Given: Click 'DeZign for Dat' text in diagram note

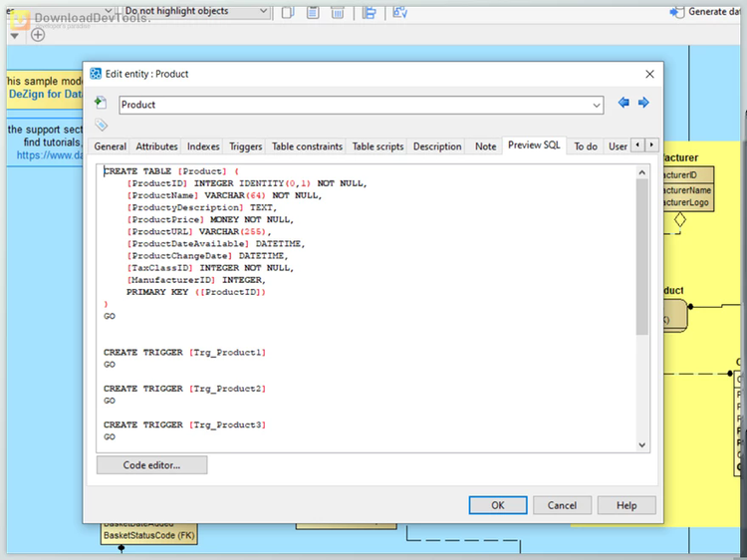Looking at the screenshot, I should coord(45,94).
